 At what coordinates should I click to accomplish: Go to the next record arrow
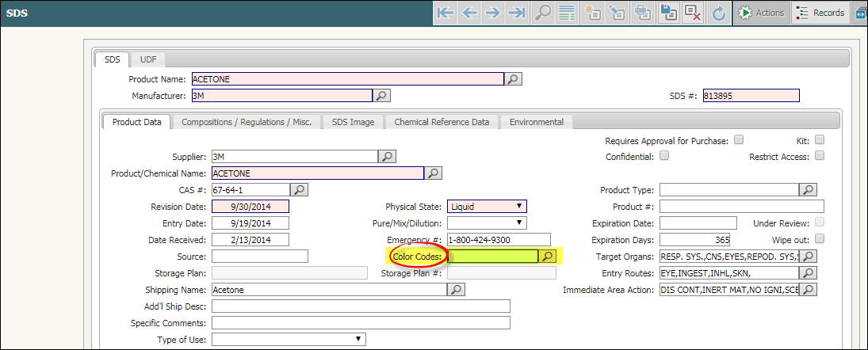[x=493, y=13]
